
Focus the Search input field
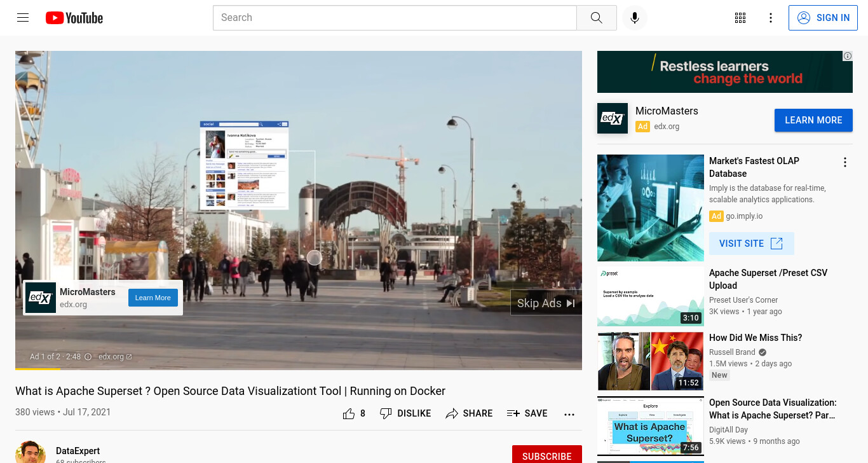point(395,18)
